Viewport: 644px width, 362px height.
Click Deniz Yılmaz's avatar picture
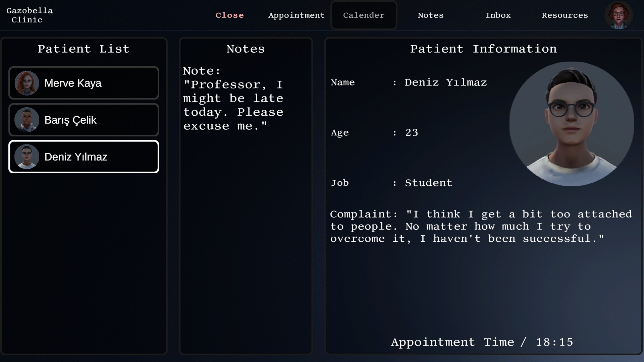click(26, 156)
